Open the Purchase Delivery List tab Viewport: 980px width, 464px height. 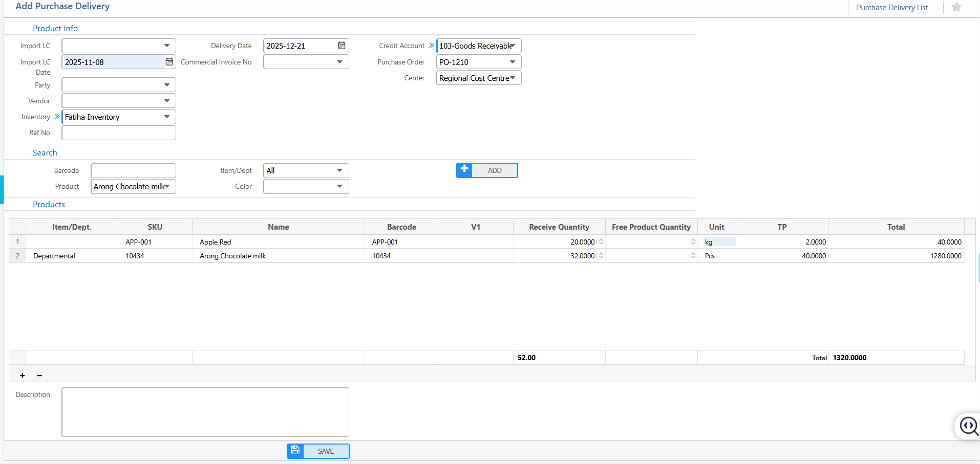[x=892, y=8]
